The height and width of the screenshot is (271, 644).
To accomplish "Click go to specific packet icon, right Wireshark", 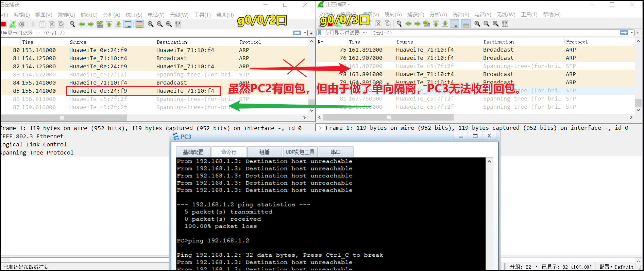I will tap(427, 24).
